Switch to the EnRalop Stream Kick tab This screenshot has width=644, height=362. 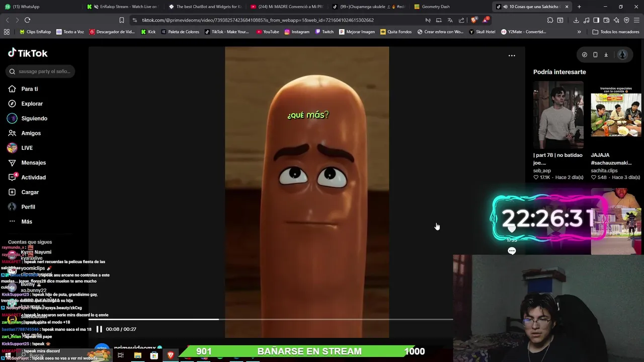pyautogui.click(x=123, y=7)
